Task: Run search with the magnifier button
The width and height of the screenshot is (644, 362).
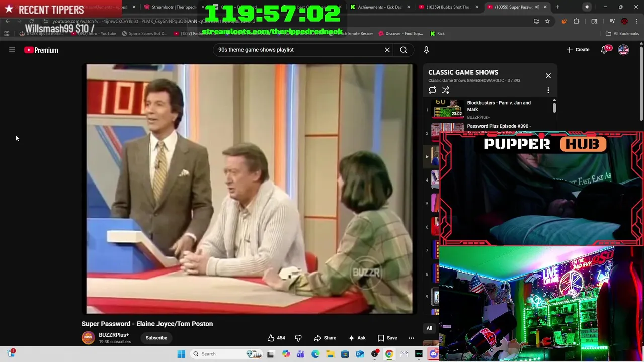Action: (x=404, y=50)
